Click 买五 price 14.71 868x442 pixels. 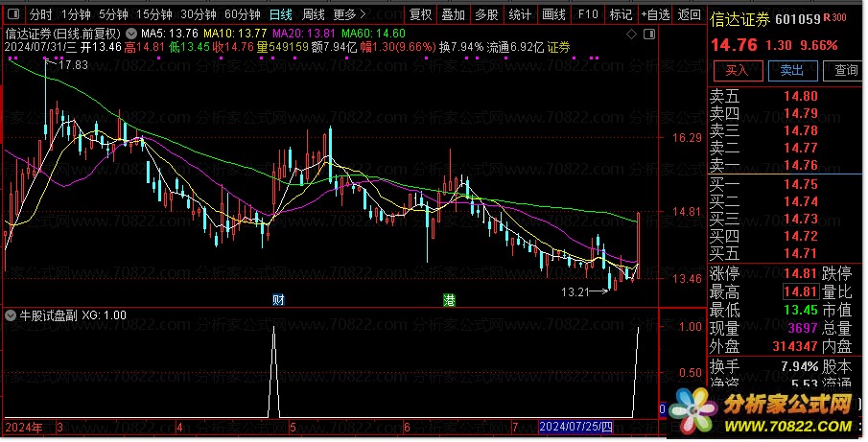[801, 253]
